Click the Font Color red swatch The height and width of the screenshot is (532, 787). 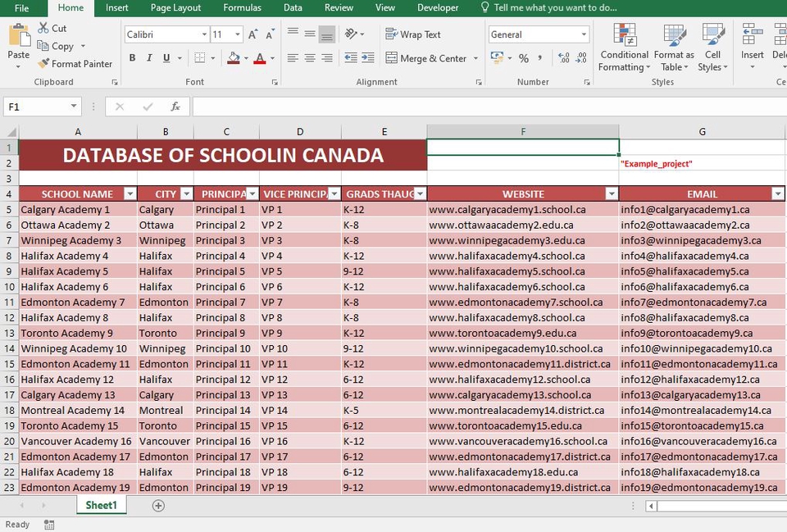[260, 58]
